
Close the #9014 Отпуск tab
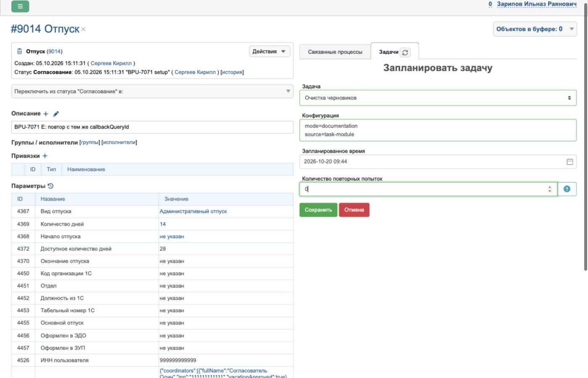pyautogui.click(x=84, y=29)
